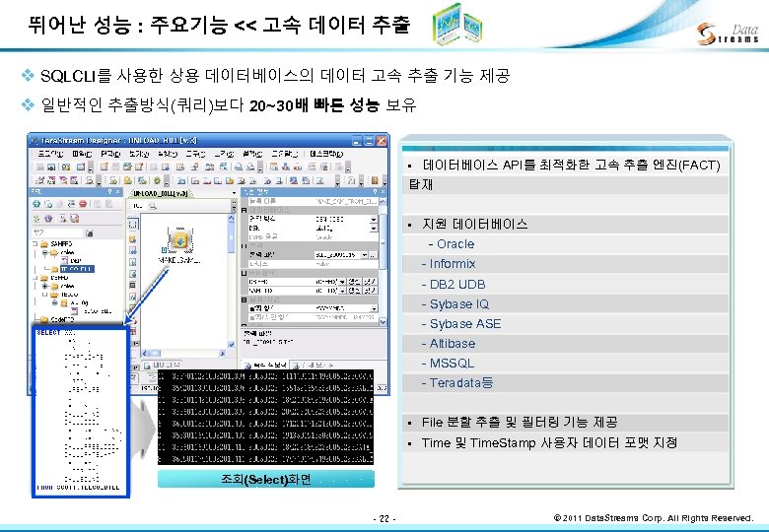Close the left project tree panel
Screen dimensions: 769x532
[117, 191]
